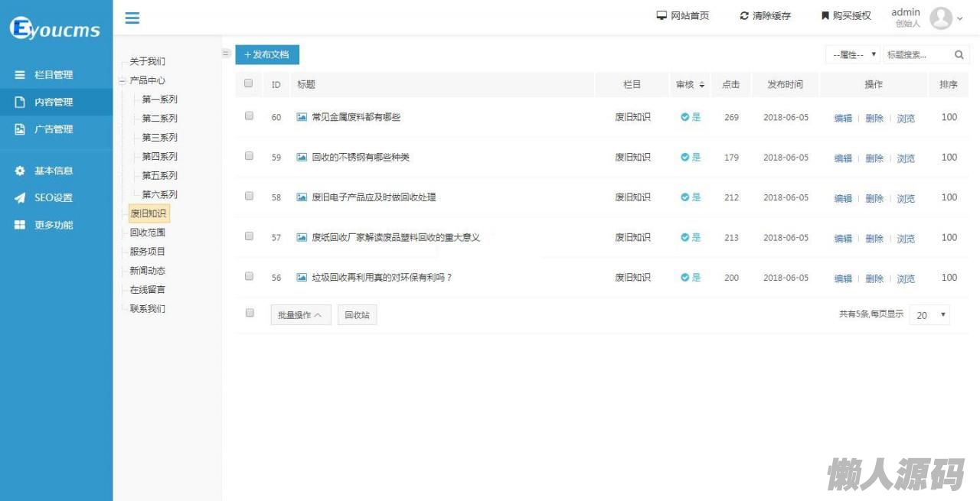
Task: Collapse the 产品中心 tree node
Action: tap(122, 80)
